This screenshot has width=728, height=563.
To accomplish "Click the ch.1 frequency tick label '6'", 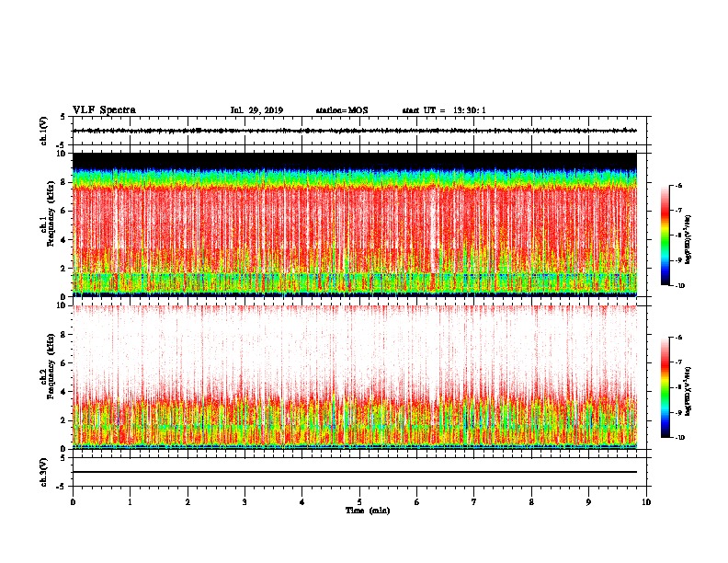I will tap(63, 211).
